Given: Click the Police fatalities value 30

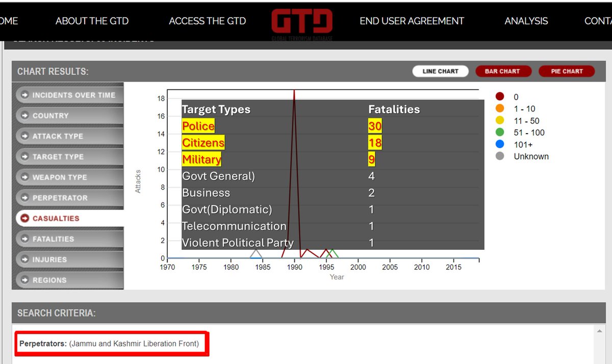Looking at the screenshot, I should pyautogui.click(x=375, y=126).
